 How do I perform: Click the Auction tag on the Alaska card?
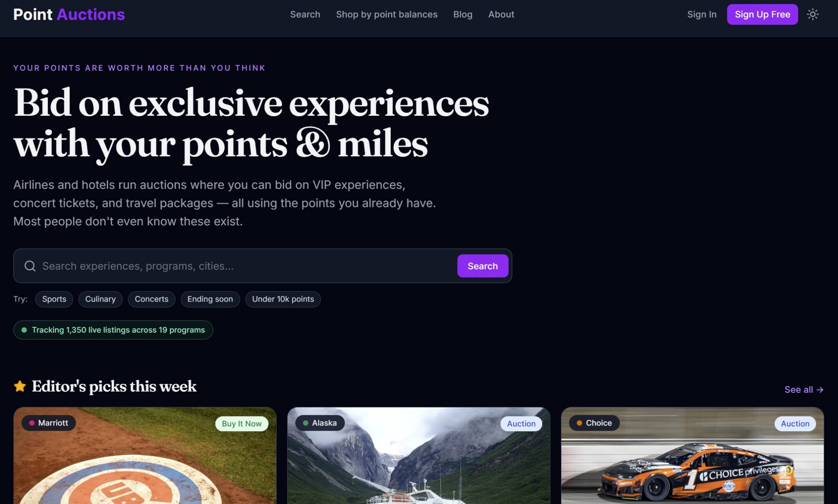coord(521,424)
